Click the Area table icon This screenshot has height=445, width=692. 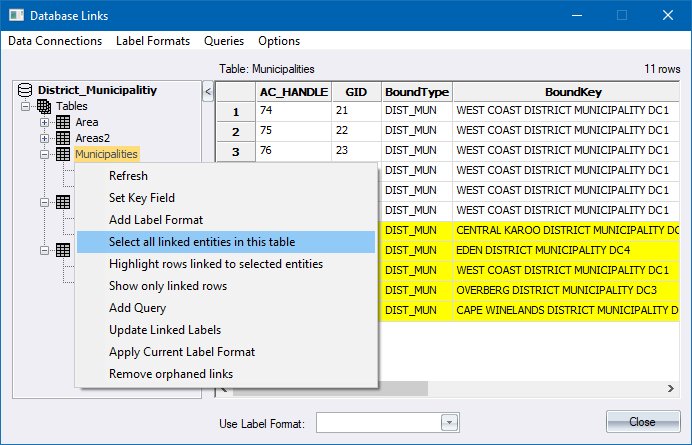[x=62, y=122]
